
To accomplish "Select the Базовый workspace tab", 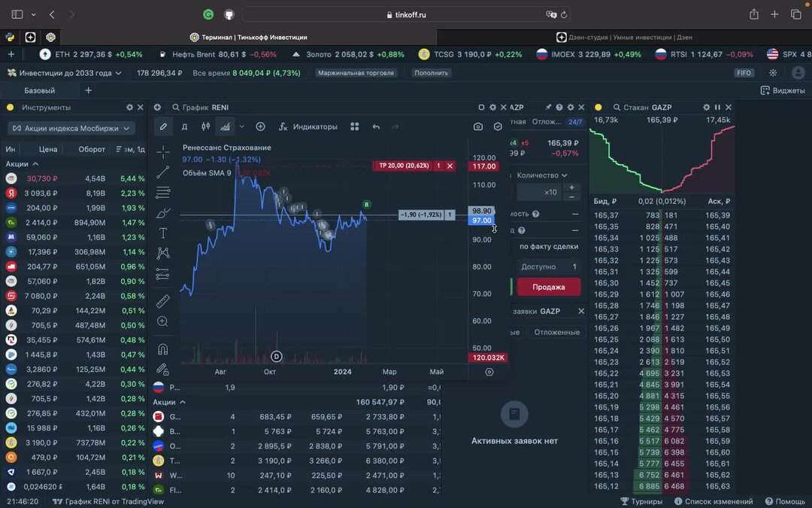I will click(x=39, y=90).
